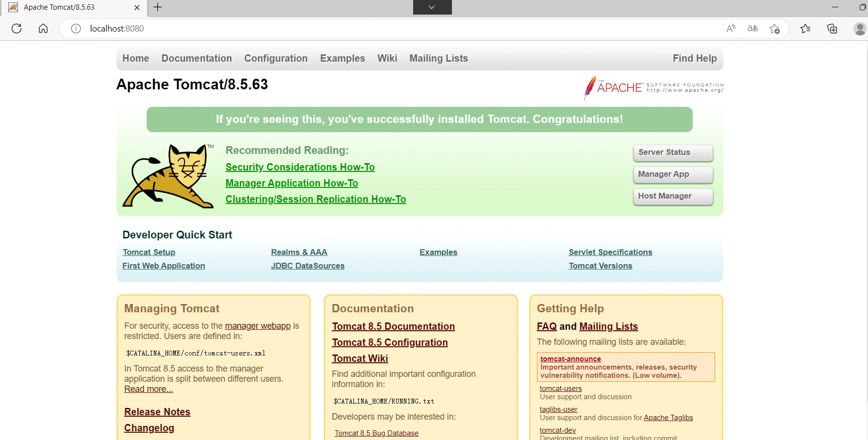
Task: Open Tomcat 8.5 Documentation link
Action: coord(393,326)
